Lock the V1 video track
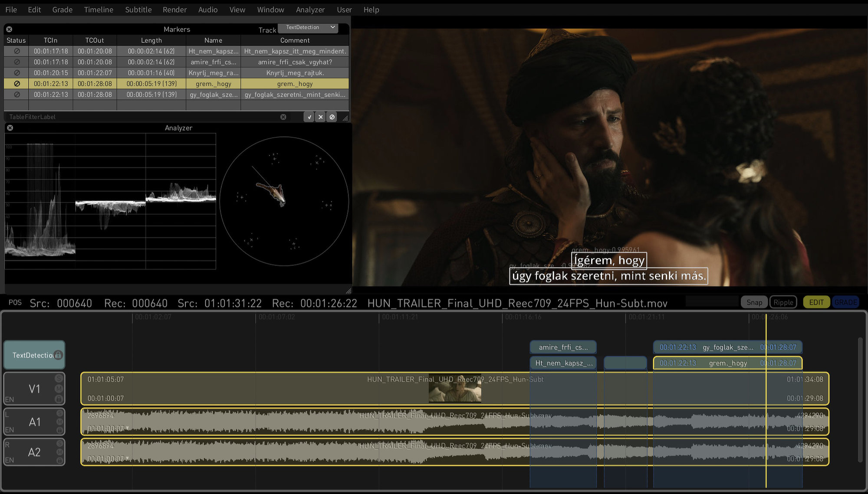 59,399
